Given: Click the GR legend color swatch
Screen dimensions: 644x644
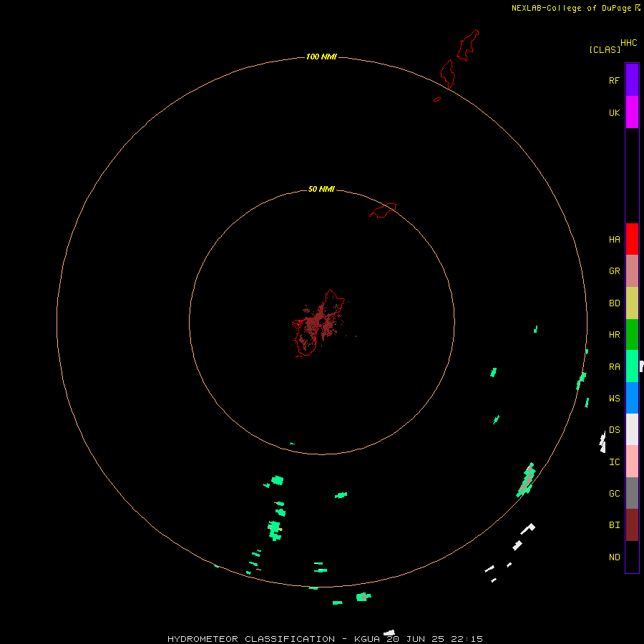Looking at the screenshot, I should coord(632,271).
